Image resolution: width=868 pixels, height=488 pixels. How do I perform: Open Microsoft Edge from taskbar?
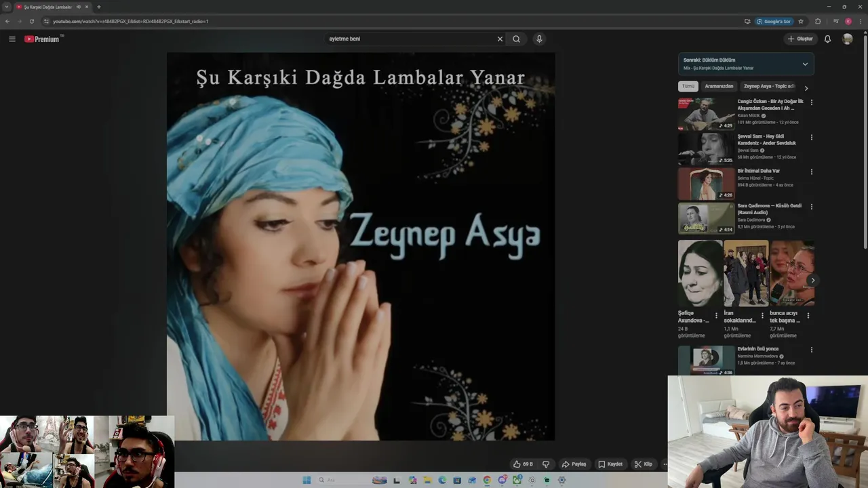(442, 480)
